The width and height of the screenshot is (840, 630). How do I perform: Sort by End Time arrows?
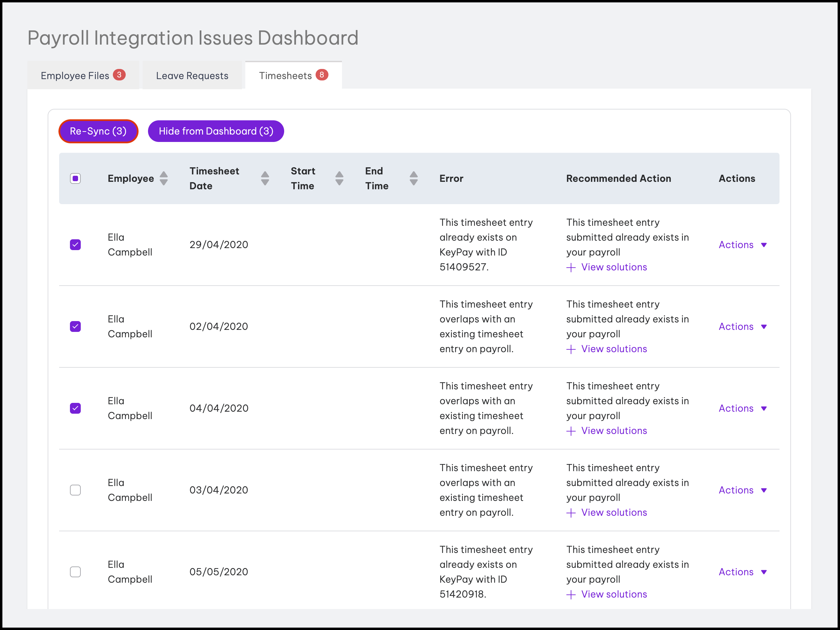coord(414,178)
